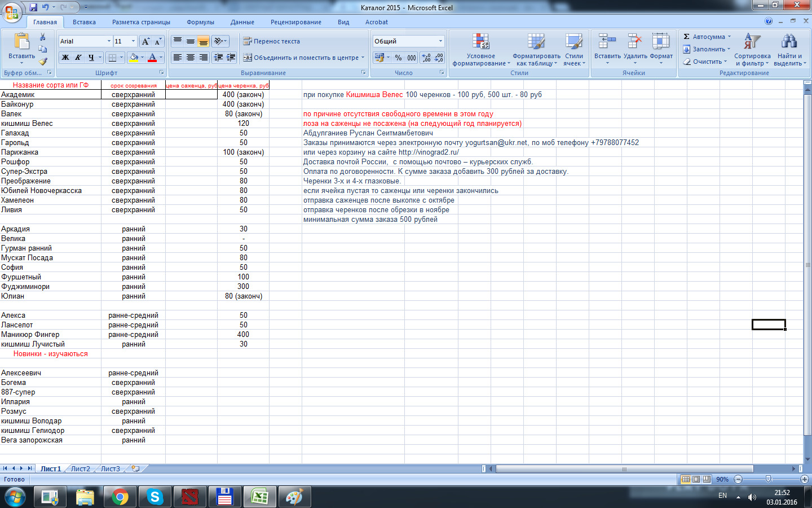The image size is (812, 508).
Task: Open Find and Select (Найти и выделить)
Action: (789, 50)
